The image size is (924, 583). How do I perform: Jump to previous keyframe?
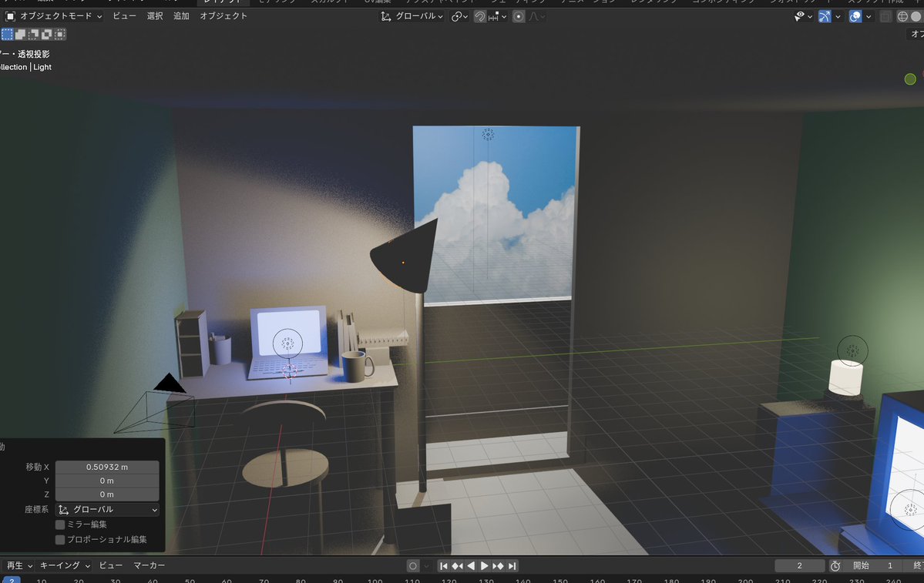[457, 566]
